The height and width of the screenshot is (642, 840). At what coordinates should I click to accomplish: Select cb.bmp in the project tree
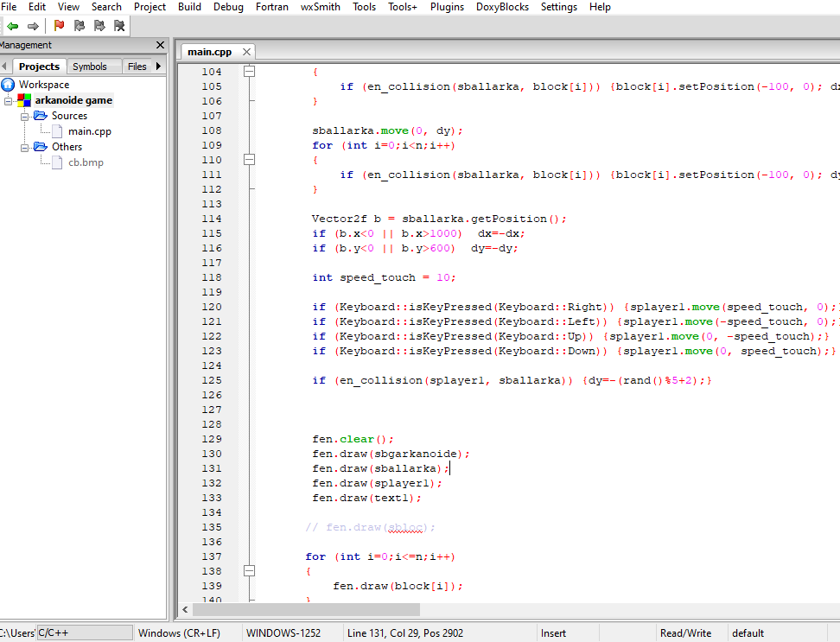click(86, 162)
